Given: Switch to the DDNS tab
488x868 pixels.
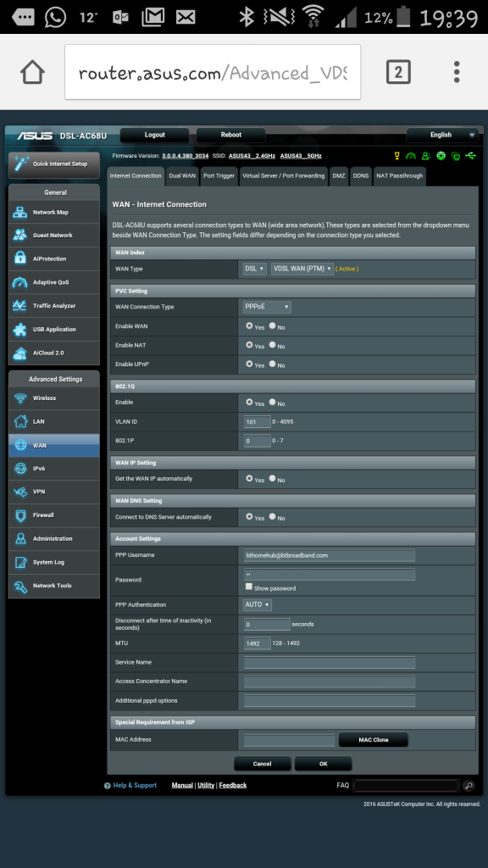Looking at the screenshot, I should coord(361,176).
